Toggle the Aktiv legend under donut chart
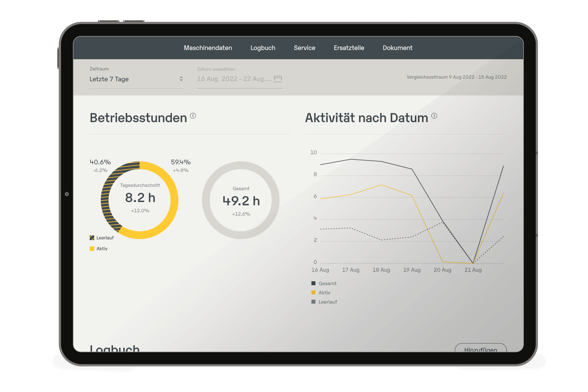This screenshot has width=588, height=392. (x=98, y=249)
